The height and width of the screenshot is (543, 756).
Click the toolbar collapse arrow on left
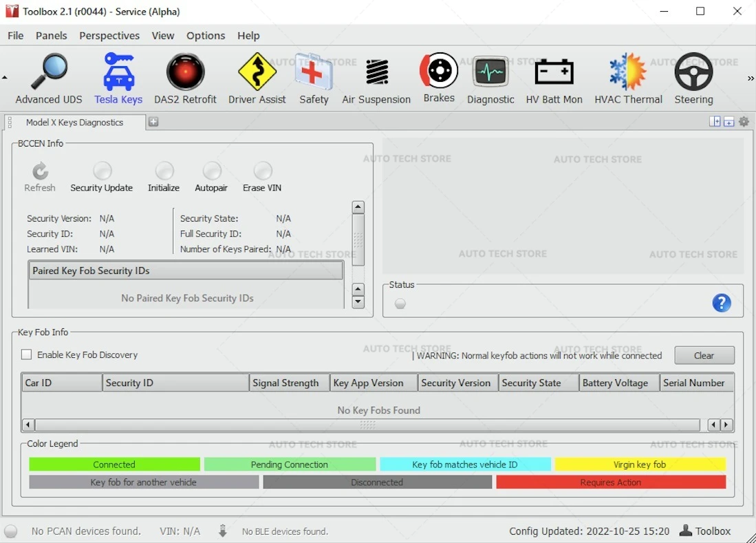4,77
